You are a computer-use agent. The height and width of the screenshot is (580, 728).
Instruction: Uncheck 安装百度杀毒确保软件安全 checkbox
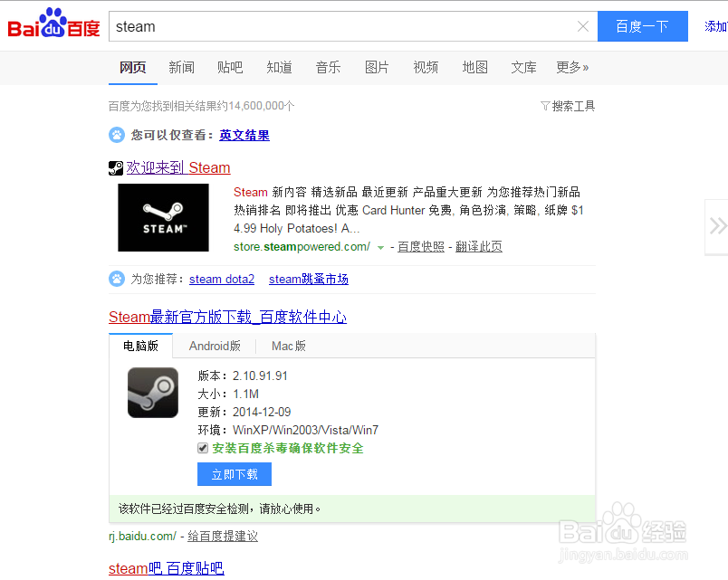point(203,448)
